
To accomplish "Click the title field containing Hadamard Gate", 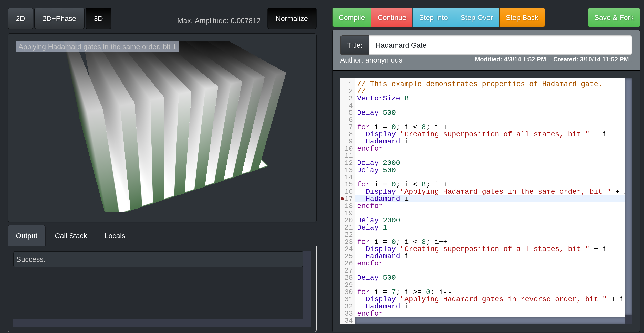I will 500,45.
